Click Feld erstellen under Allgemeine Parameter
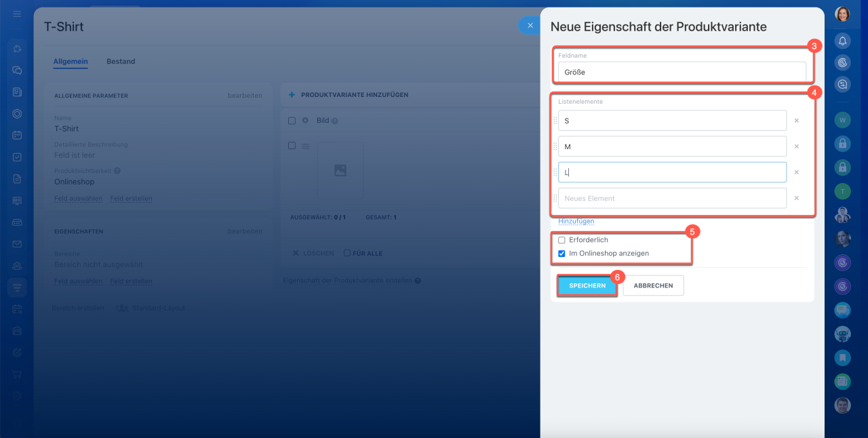The width and height of the screenshot is (868, 438). click(131, 199)
